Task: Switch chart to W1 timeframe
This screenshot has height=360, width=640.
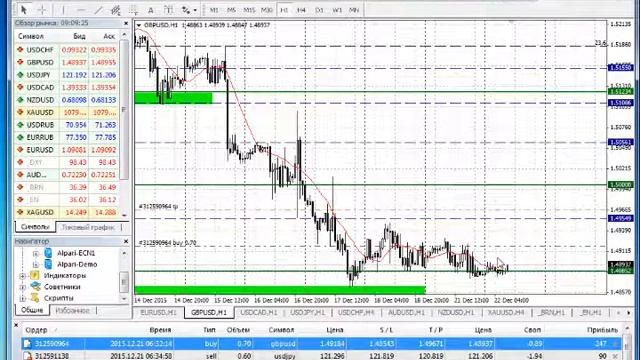Action: 337,10
